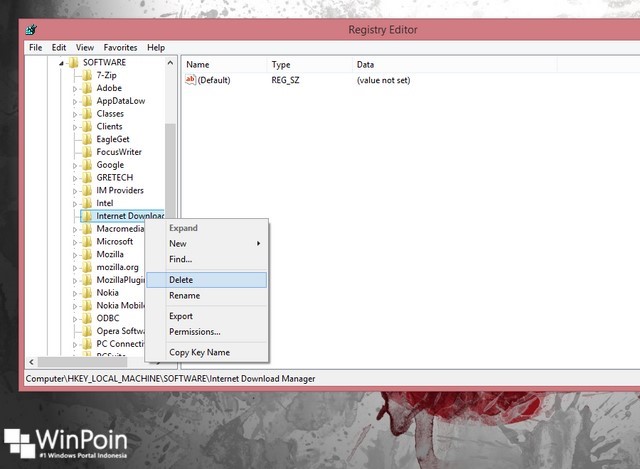This screenshot has height=469, width=640.
Task: Click the Clients folder icon
Action: coord(87,127)
